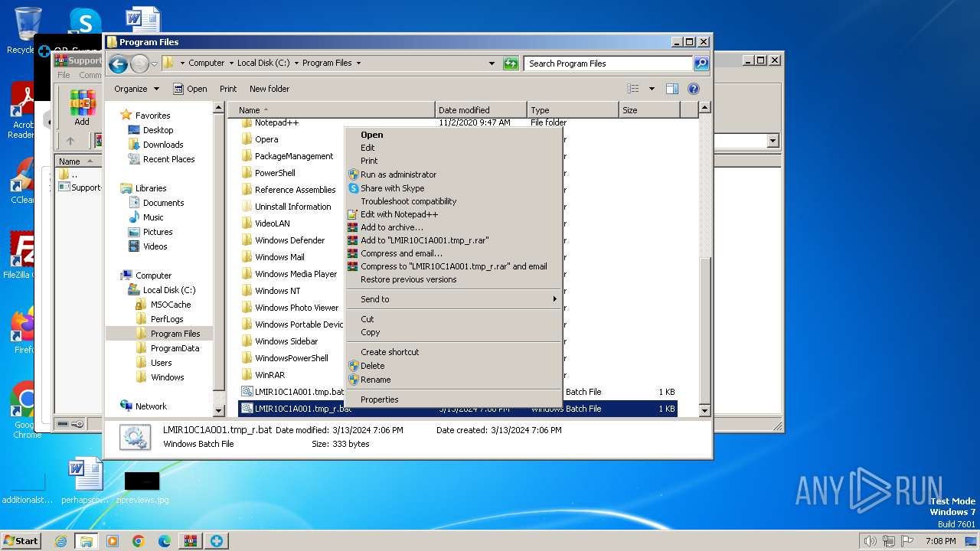Click file list vertical scrollbar down arrow
Image resolution: width=980 pixels, height=551 pixels.
[x=705, y=410]
